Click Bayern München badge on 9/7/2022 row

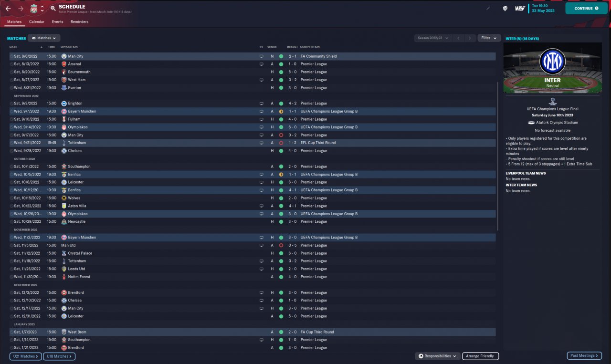tap(64, 111)
